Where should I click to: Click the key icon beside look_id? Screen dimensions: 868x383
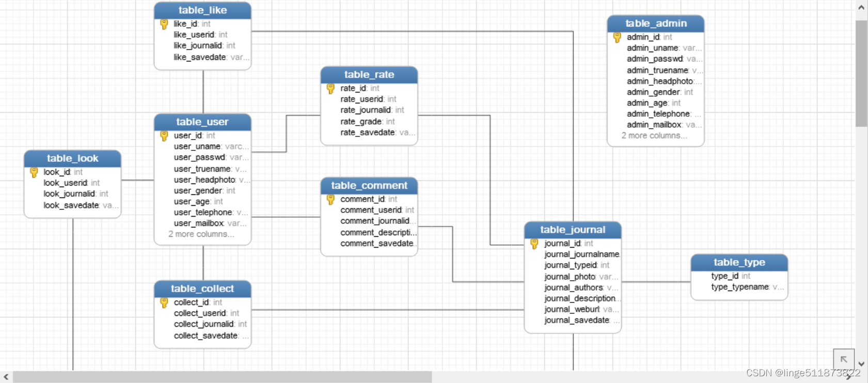34,172
